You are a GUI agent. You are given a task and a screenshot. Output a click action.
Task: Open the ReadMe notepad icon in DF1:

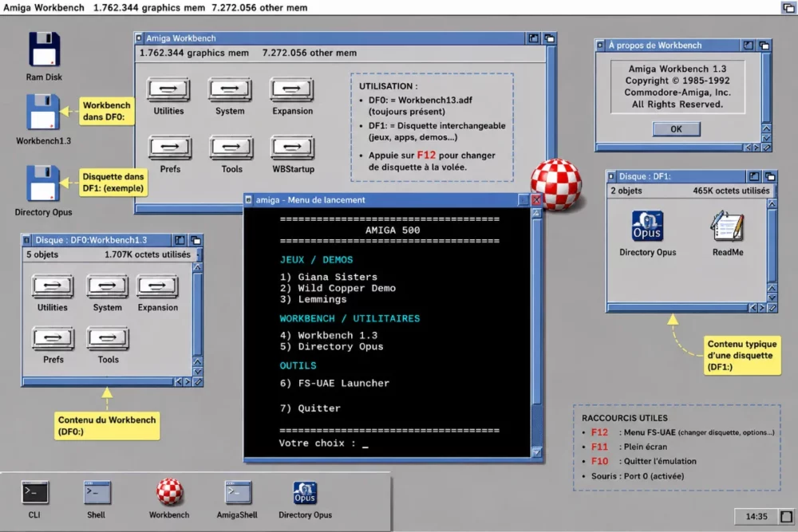[727, 226]
